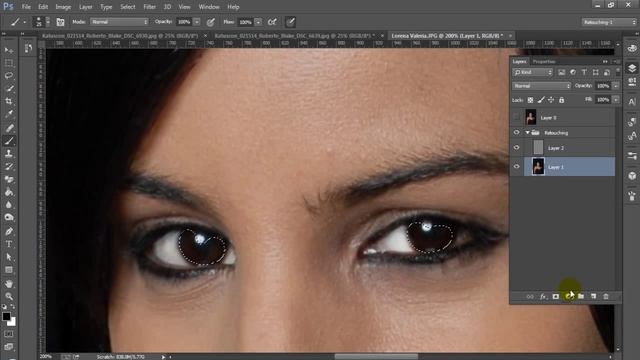This screenshot has width=640, height=360.
Task: Show Layer 0 visibility box
Action: coord(516,117)
